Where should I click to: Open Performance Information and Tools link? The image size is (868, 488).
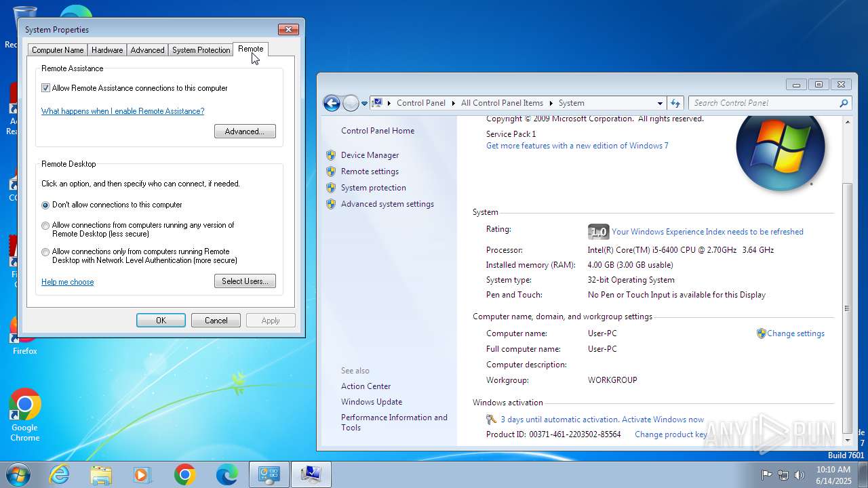click(394, 422)
